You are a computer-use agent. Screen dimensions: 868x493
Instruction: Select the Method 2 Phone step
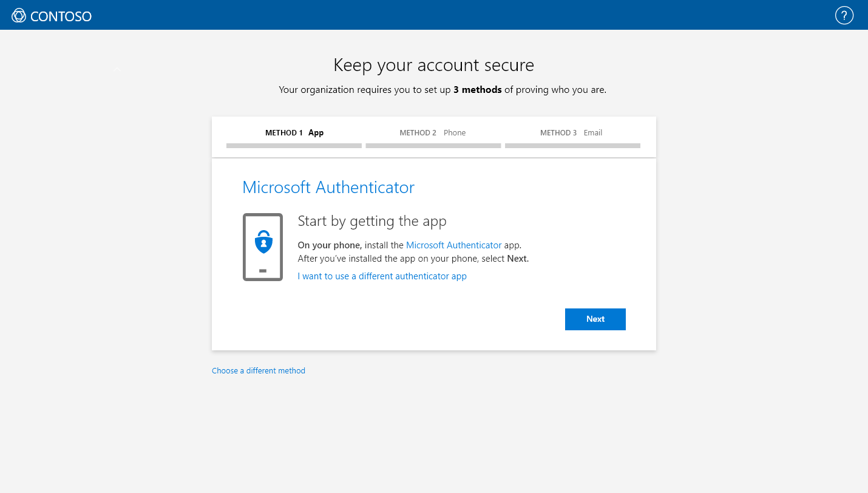pos(433,132)
